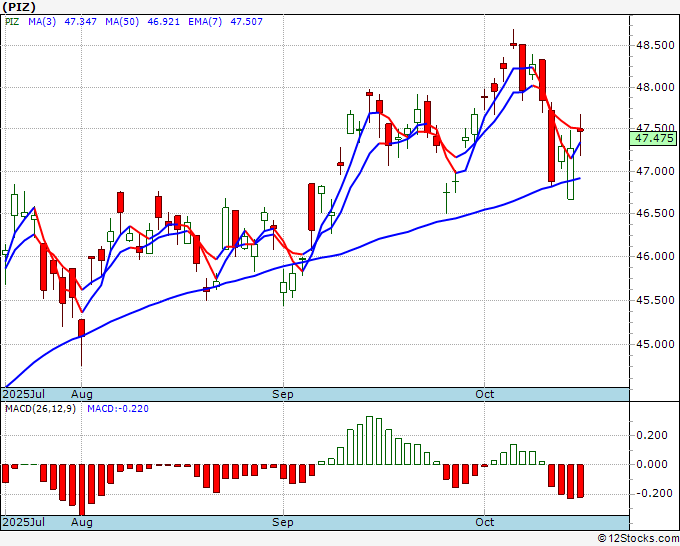This screenshot has width=680, height=546.
Task: Click 2025Jul on the MACD panel axis
Action: click(x=23, y=522)
